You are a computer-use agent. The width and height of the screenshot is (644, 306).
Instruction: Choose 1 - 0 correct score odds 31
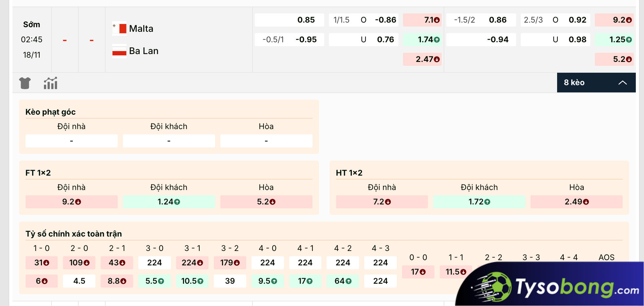(x=42, y=263)
